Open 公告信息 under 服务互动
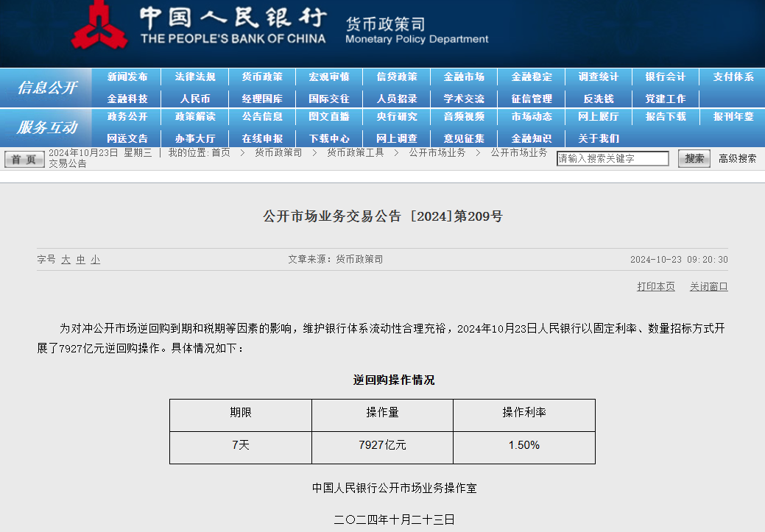 pos(262,117)
